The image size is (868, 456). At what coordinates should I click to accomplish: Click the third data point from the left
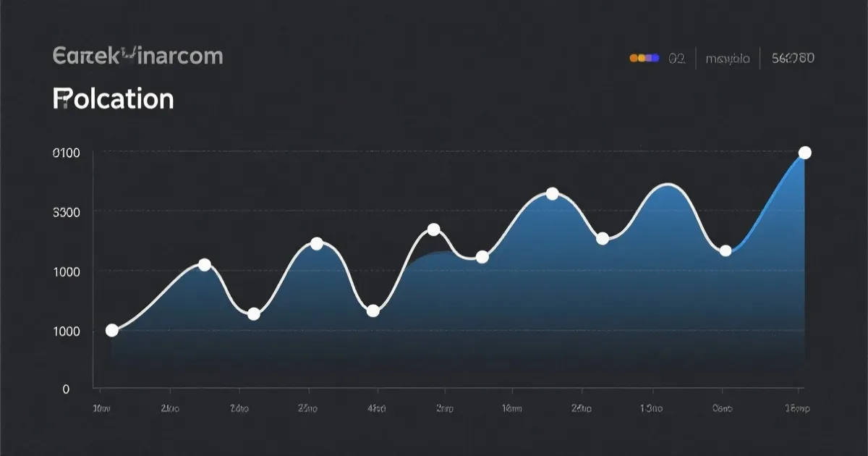click(x=254, y=314)
